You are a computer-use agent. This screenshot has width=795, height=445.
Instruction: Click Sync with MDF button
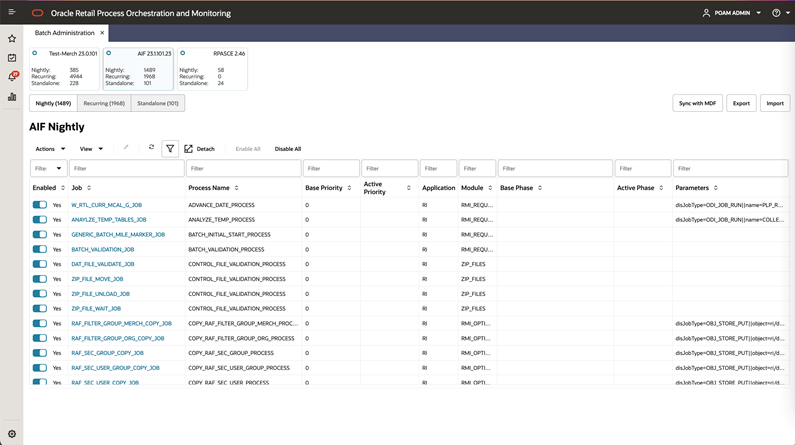(697, 103)
